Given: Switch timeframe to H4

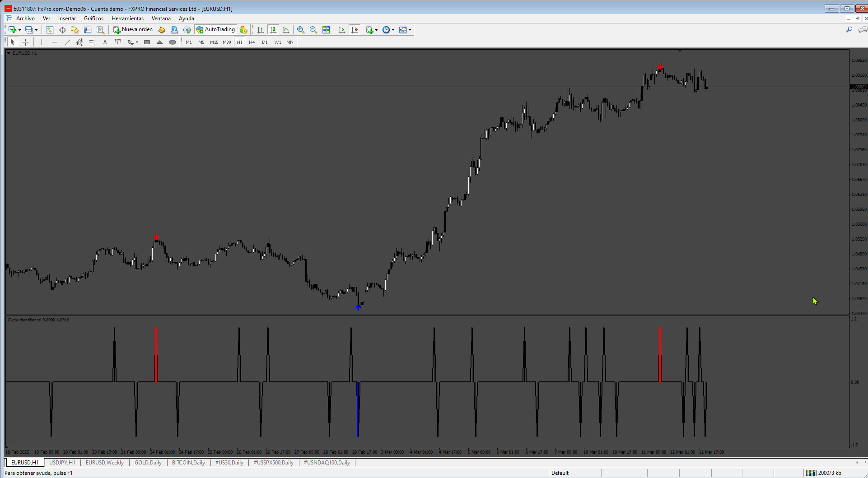Looking at the screenshot, I should [x=252, y=42].
